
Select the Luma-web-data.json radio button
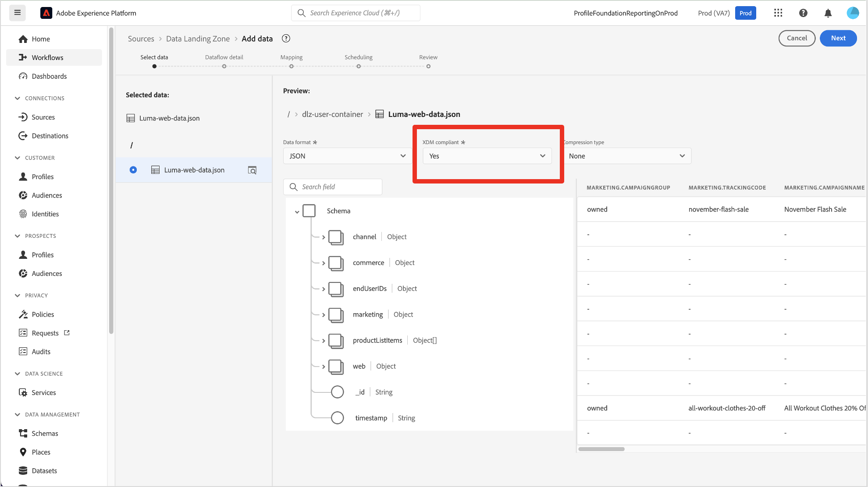coord(133,170)
